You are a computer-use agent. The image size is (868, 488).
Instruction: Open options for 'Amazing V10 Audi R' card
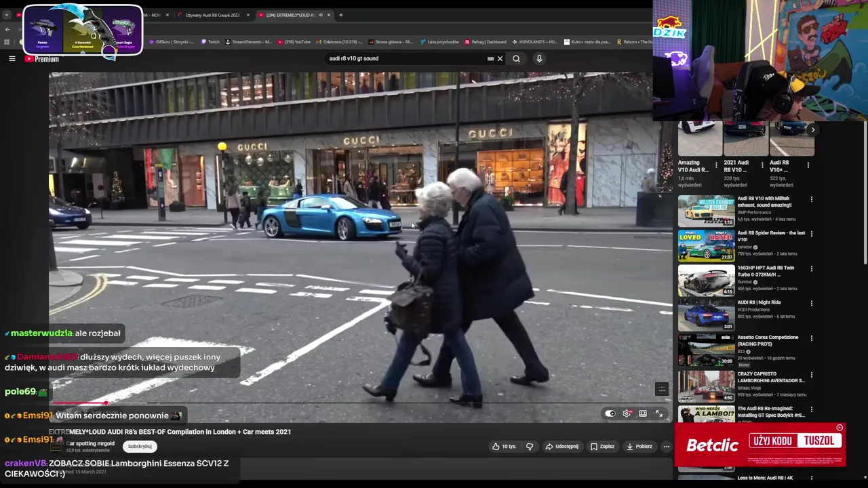coord(716,165)
